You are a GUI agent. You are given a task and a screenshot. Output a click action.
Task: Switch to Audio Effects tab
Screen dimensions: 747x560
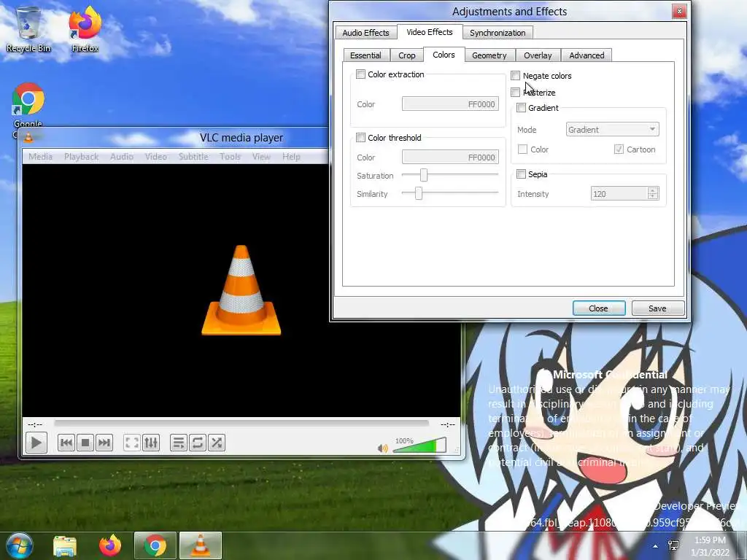365,32
